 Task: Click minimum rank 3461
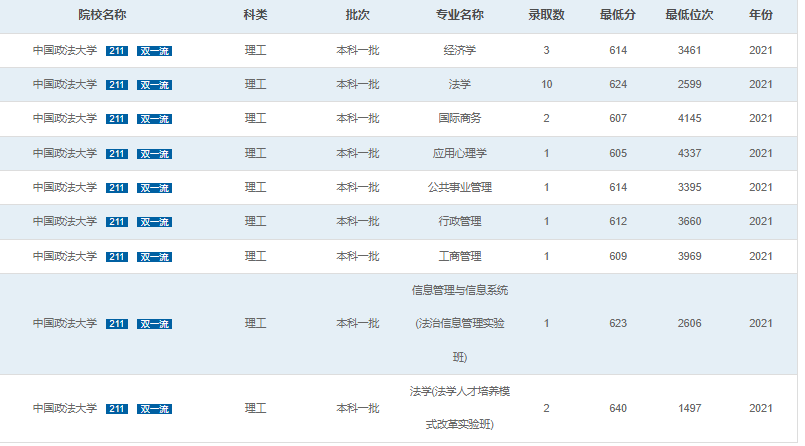coord(689,50)
